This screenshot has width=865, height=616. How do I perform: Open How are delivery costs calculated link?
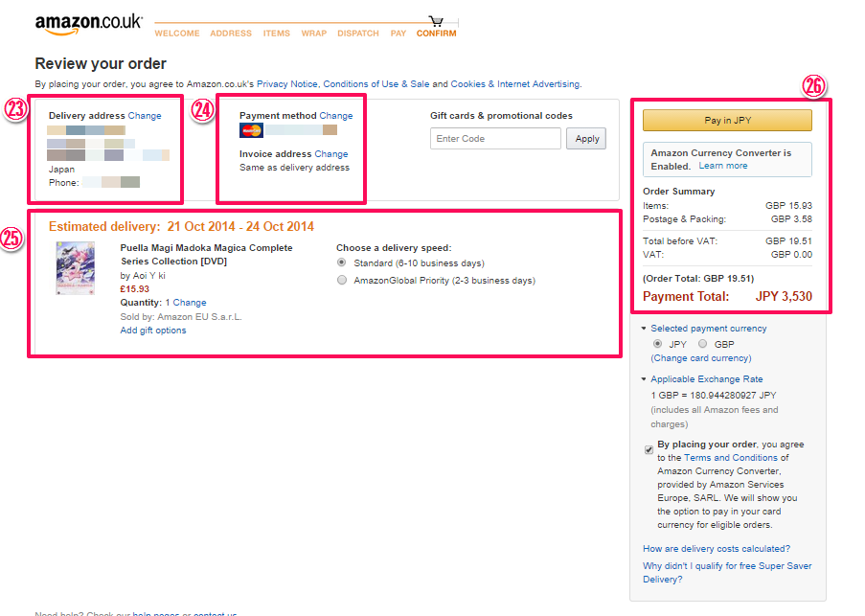(x=717, y=549)
